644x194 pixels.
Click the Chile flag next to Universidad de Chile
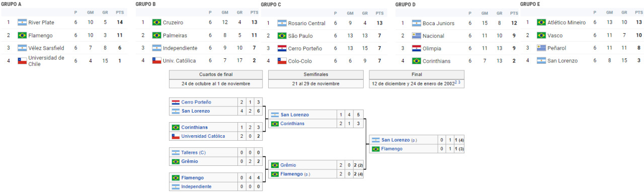22,60
